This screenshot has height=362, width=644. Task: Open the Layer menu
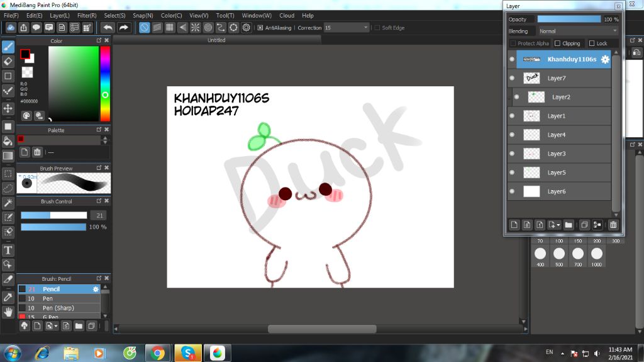(60, 16)
